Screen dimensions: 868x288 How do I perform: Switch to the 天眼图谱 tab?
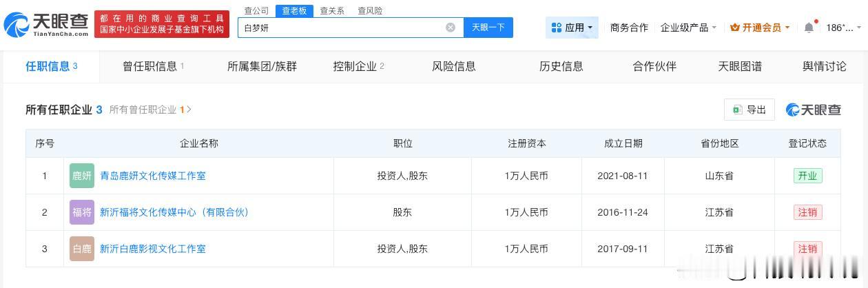pyautogui.click(x=740, y=66)
